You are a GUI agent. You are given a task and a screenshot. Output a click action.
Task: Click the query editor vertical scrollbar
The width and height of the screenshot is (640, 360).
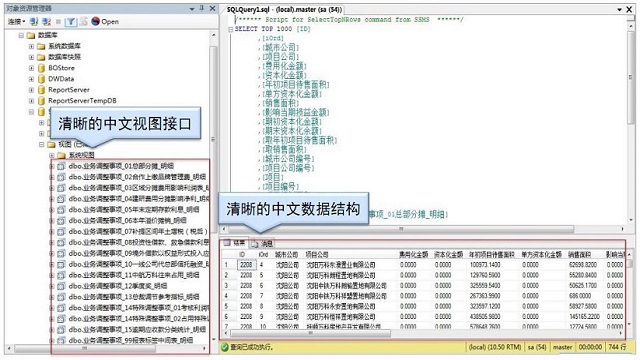pos(631,120)
